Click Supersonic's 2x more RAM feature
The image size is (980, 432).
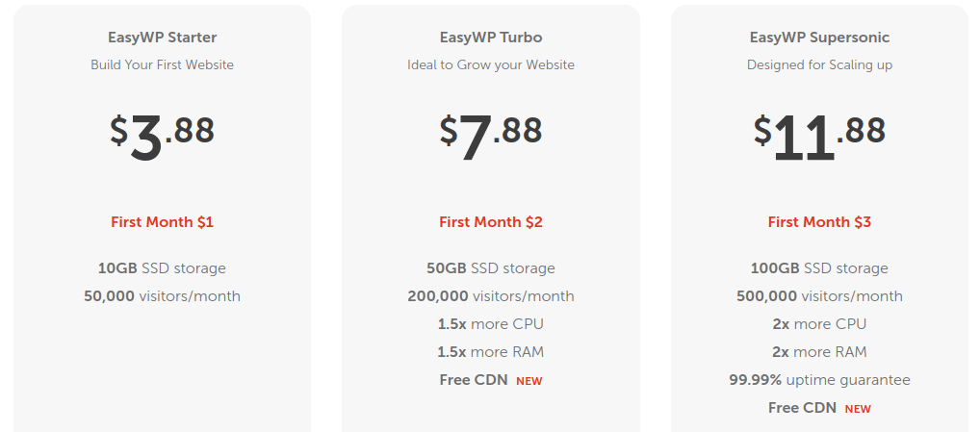coord(819,352)
